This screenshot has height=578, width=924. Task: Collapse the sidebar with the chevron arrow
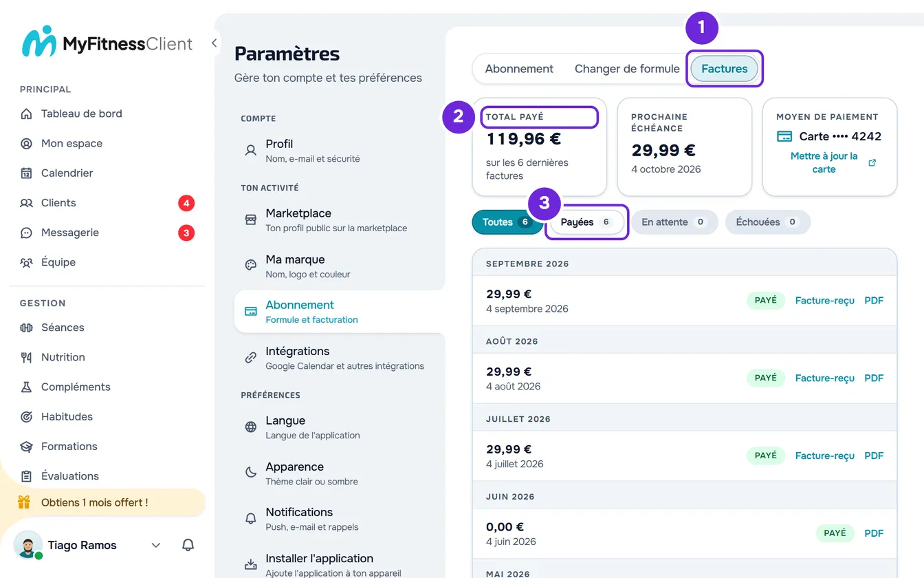coord(214,43)
